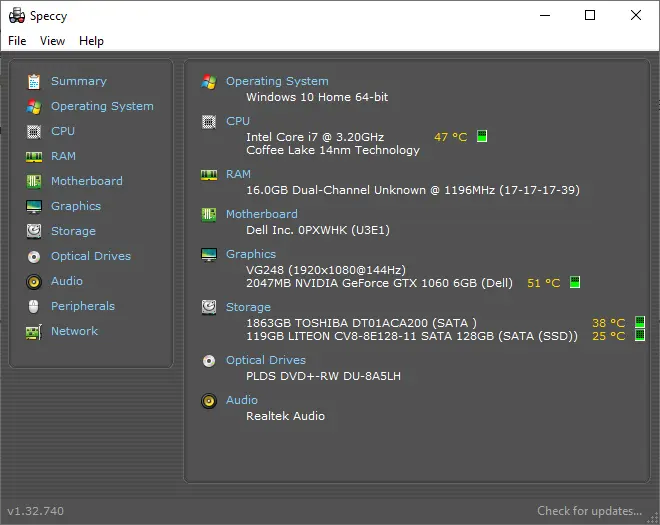Click the CPU chip icon in summary panel

pyautogui.click(x=209, y=122)
